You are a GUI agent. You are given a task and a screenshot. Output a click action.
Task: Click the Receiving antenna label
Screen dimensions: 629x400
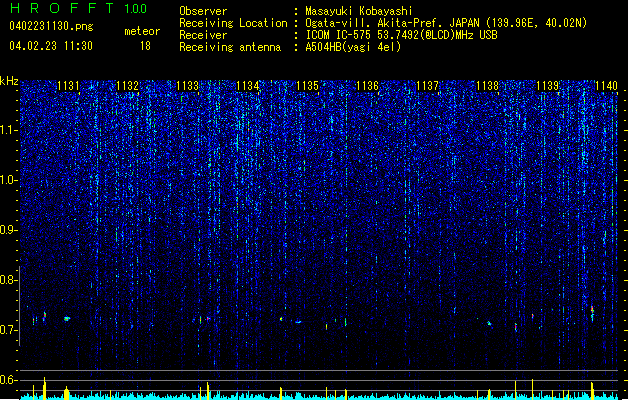tap(230, 47)
